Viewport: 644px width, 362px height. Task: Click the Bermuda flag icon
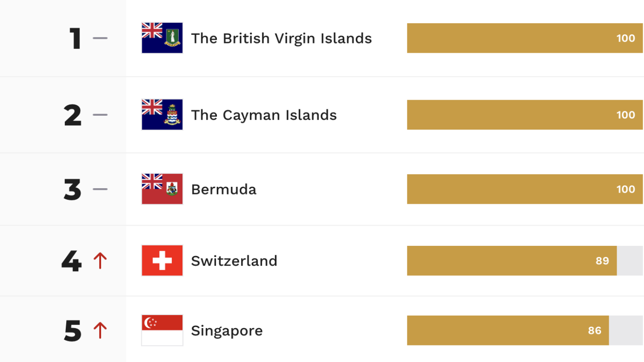click(x=162, y=189)
